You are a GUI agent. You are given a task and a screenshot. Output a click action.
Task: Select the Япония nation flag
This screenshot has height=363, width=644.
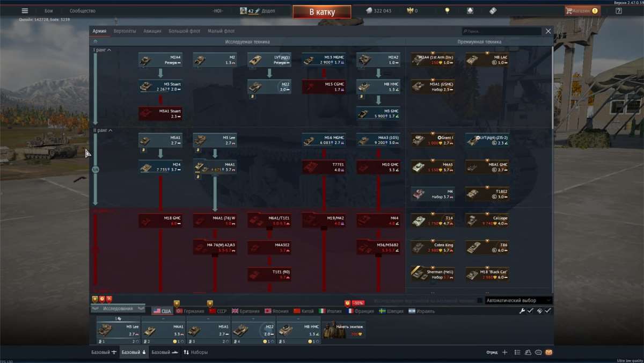[x=277, y=311]
